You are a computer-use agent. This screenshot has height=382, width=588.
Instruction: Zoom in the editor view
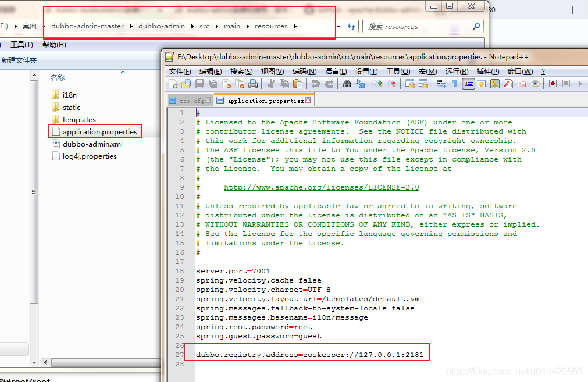click(x=378, y=84)
